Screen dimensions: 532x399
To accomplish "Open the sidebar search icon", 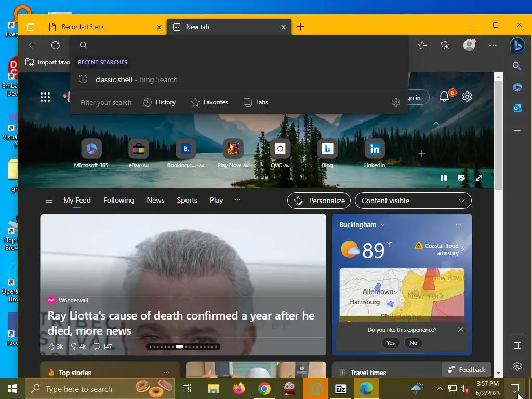I will coord(517,66).
